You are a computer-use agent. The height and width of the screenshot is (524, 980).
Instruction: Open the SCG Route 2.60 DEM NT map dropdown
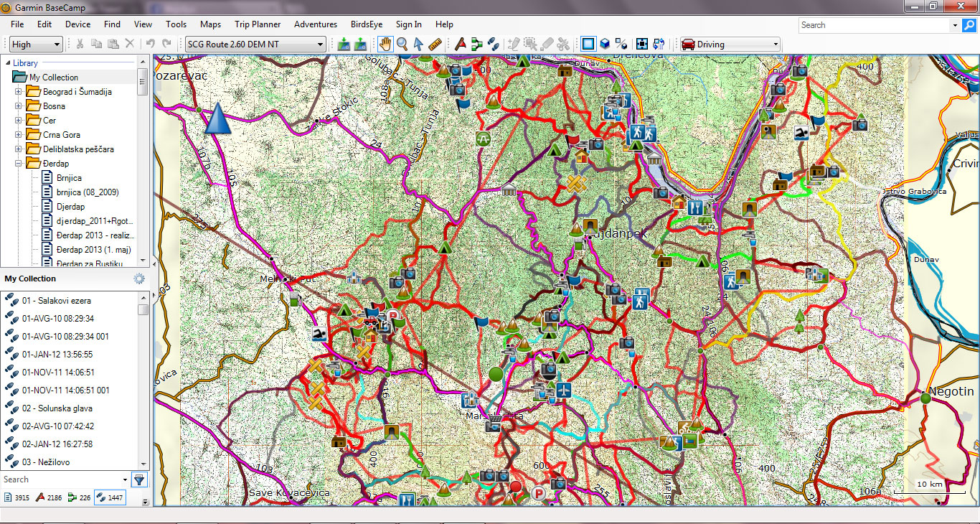[255, 45]
